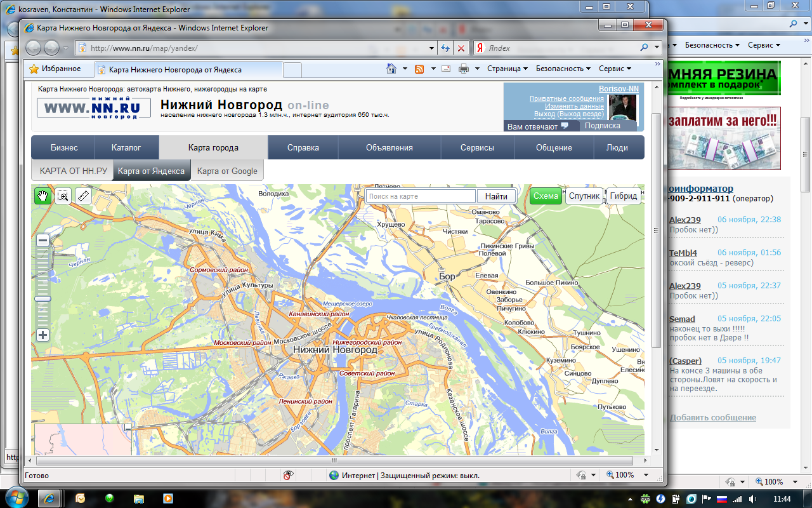The width and height of the screenshot is (812, 508).
Task: Switch map view to Спутник
Action: 584,196
